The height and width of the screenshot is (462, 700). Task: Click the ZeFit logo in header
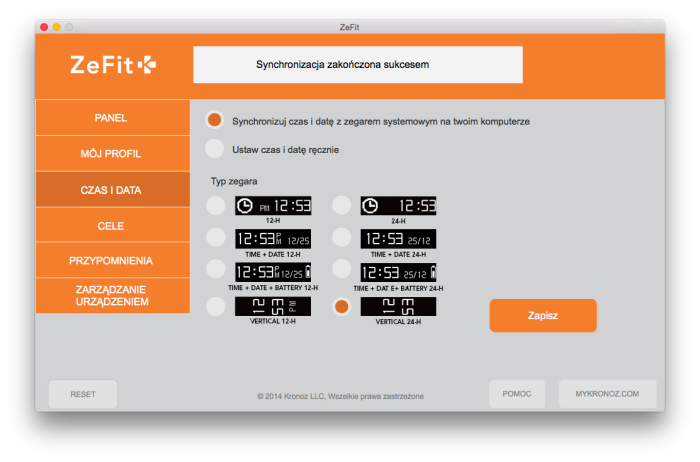click(112, 65)
